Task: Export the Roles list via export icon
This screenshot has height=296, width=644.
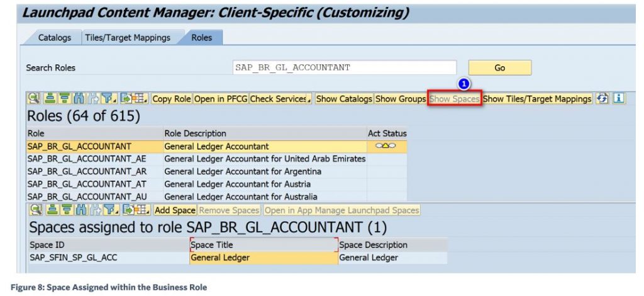Action: point(126,98)
